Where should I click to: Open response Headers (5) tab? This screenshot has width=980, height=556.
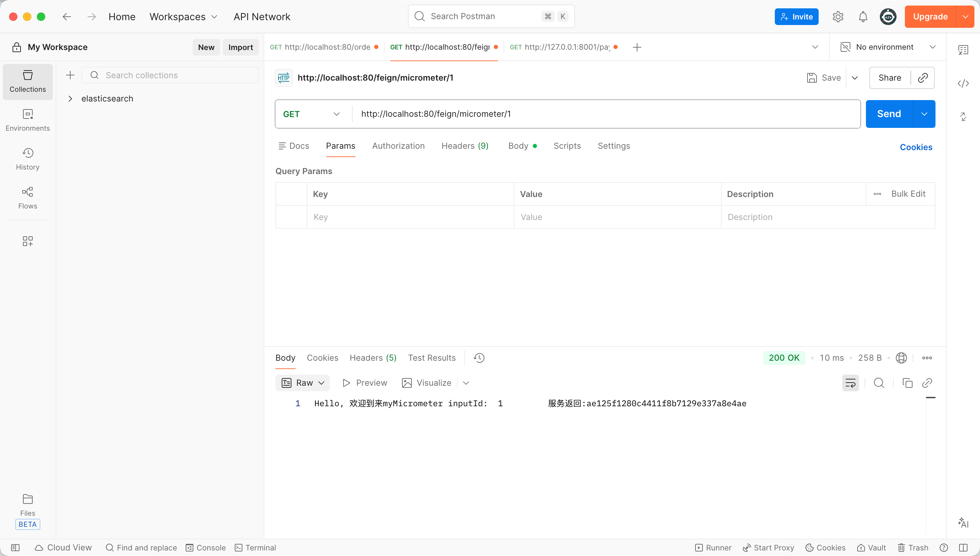click(x=373, y=358)
